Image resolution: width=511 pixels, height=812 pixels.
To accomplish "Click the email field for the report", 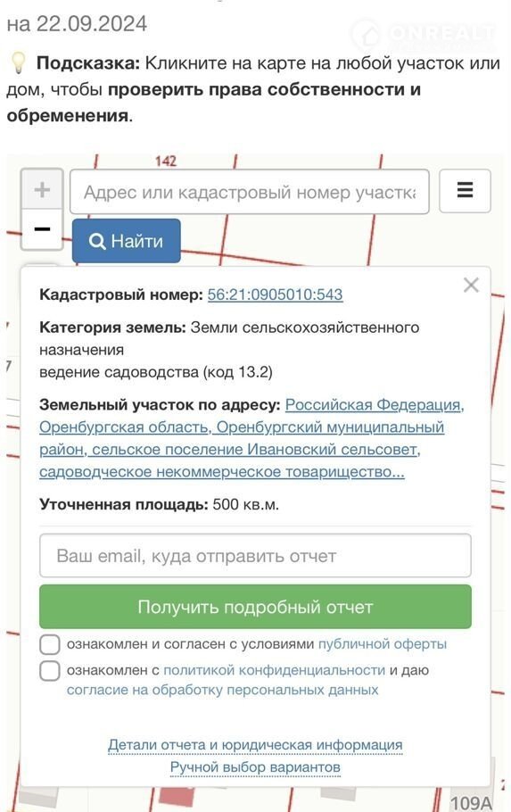I will pyautogui.click(x=255, y=556).
